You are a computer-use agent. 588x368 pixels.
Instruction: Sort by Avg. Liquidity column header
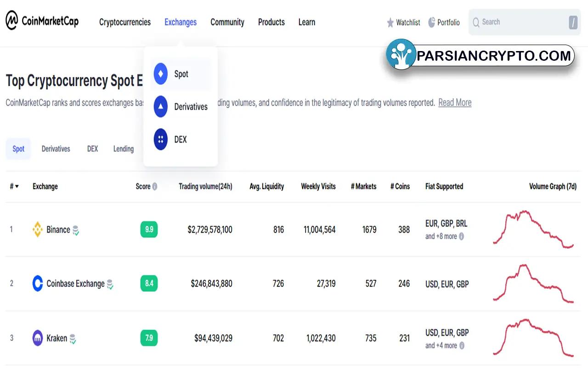point(266,186)
